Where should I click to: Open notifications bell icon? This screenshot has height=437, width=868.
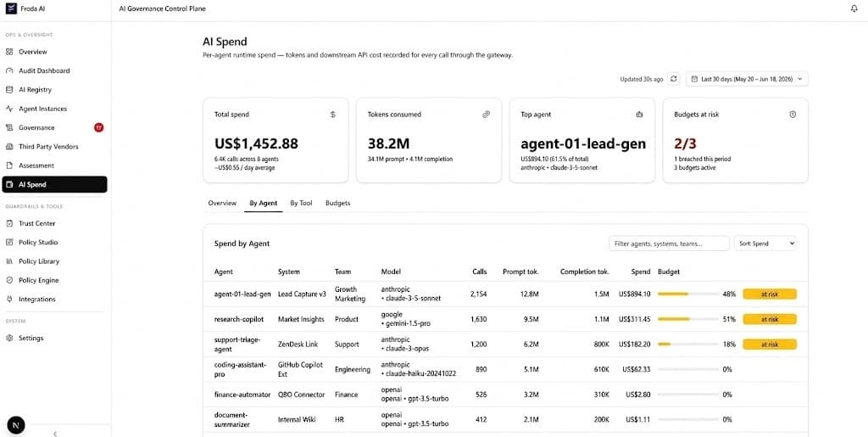click(x=854, y=8)
